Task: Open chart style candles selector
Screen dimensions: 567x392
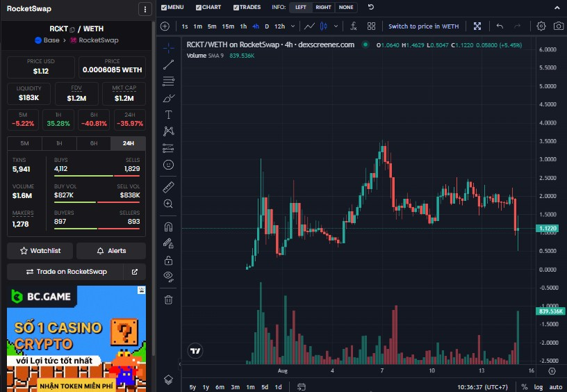Action: (323, 26)
